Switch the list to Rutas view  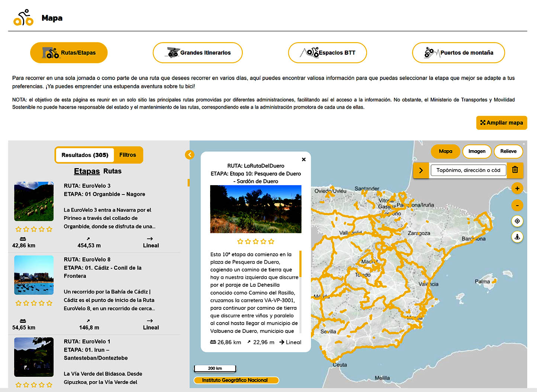tap(112, 171)
